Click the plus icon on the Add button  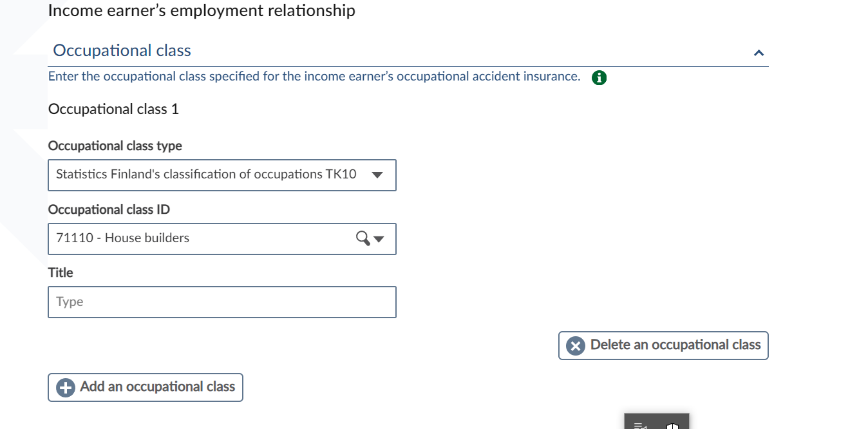(x=66, y=388)
